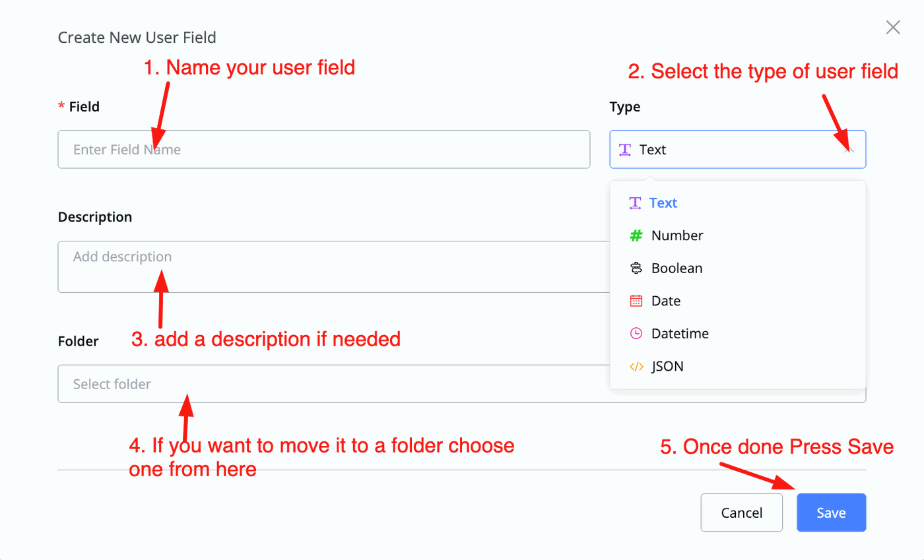
Task: Choose the Boolean option label
Action: pyautogui.click(x=676, y=268)
